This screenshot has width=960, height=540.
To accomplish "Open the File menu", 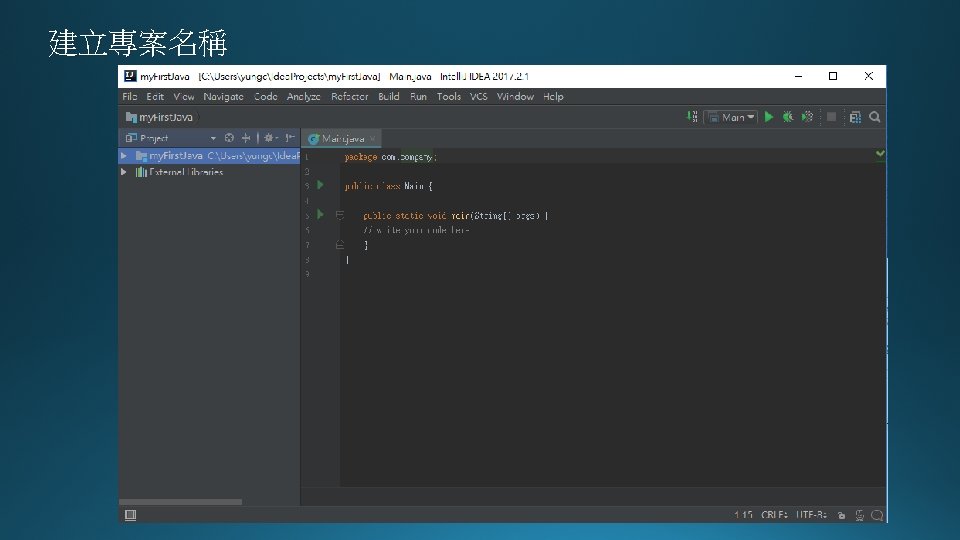I will click(x=129, y=97).
